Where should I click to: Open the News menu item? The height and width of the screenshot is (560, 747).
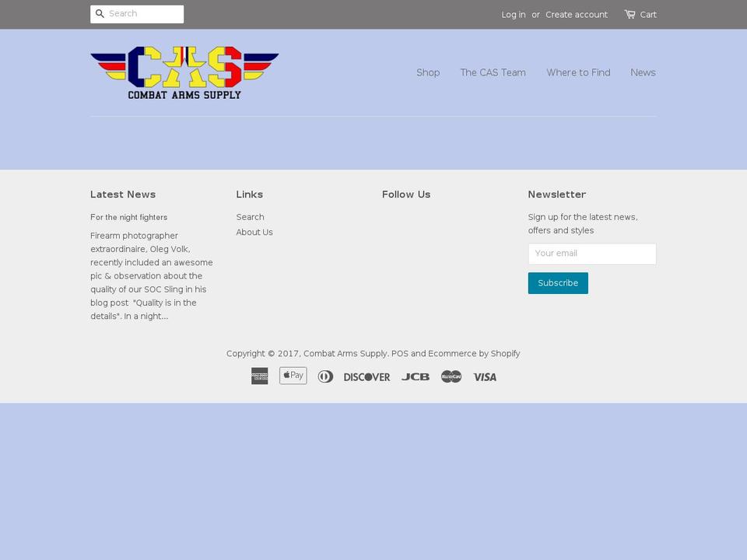point(644,72)
